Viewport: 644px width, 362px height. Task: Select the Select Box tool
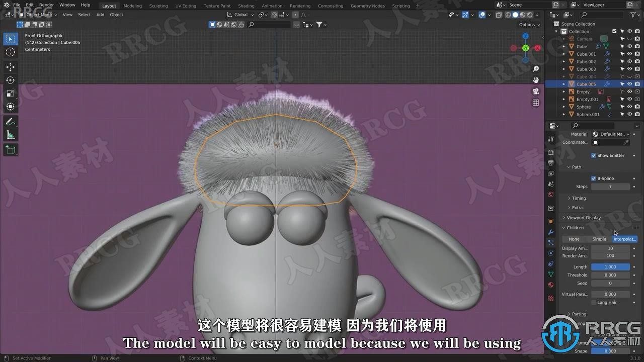tap(10, 39)
